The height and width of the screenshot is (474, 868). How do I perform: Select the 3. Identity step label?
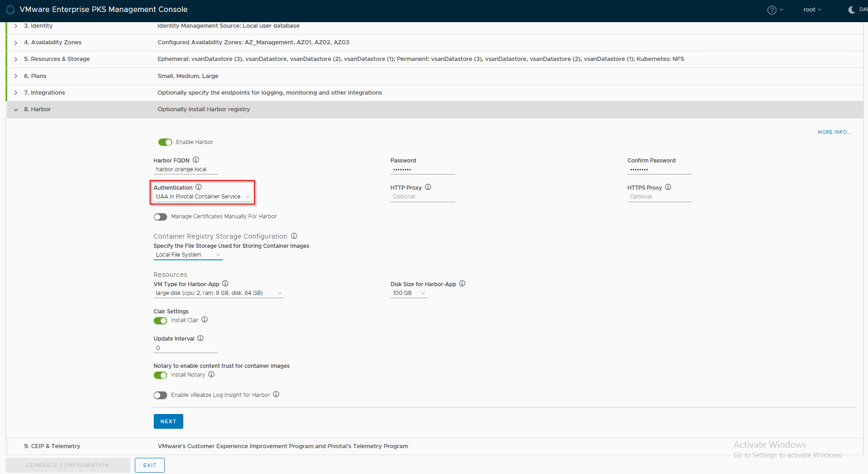pyautogui.click(x=38, y=26)
